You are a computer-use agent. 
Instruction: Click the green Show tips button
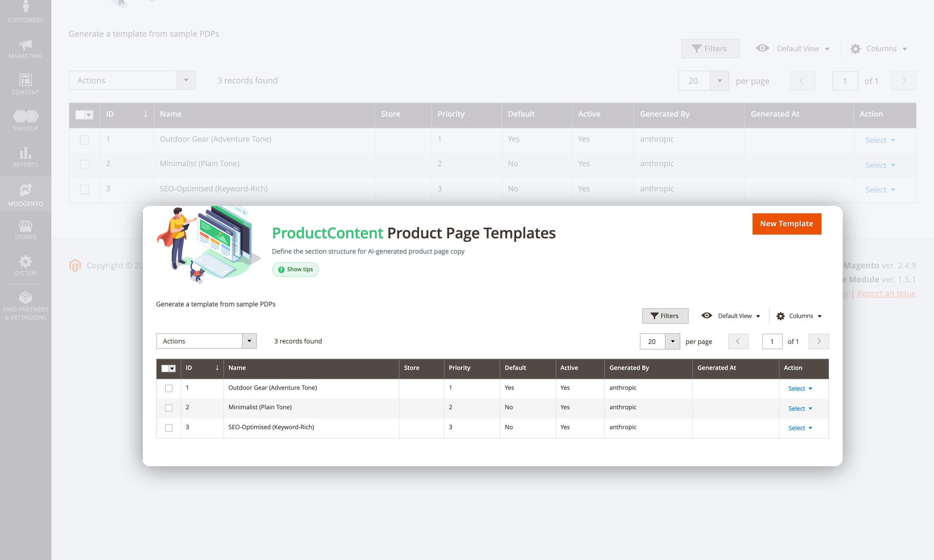295,269
